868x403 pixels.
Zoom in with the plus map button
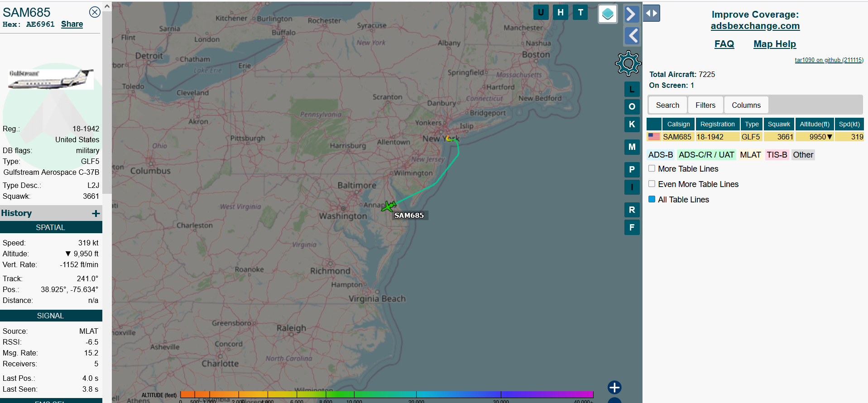[614, 388]
